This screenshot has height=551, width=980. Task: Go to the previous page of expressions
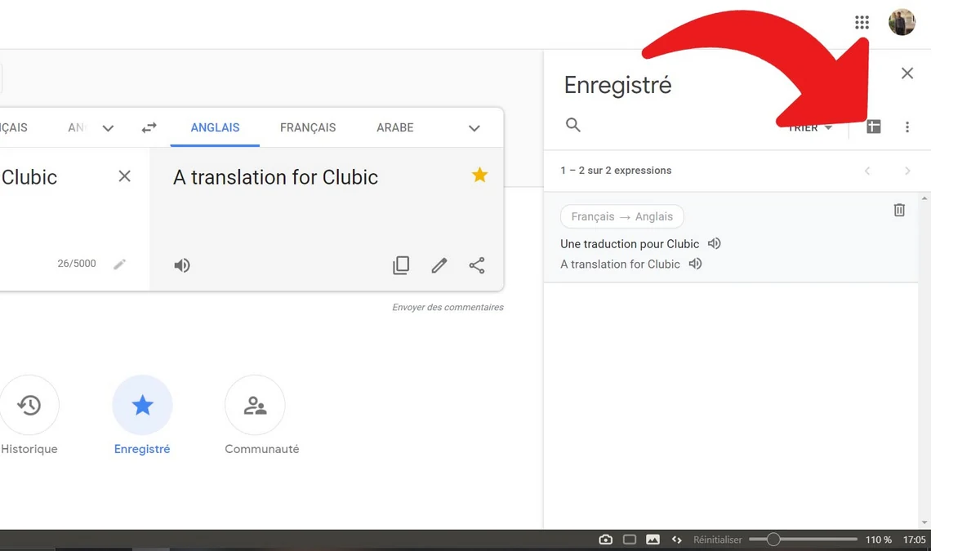(867, 171)
